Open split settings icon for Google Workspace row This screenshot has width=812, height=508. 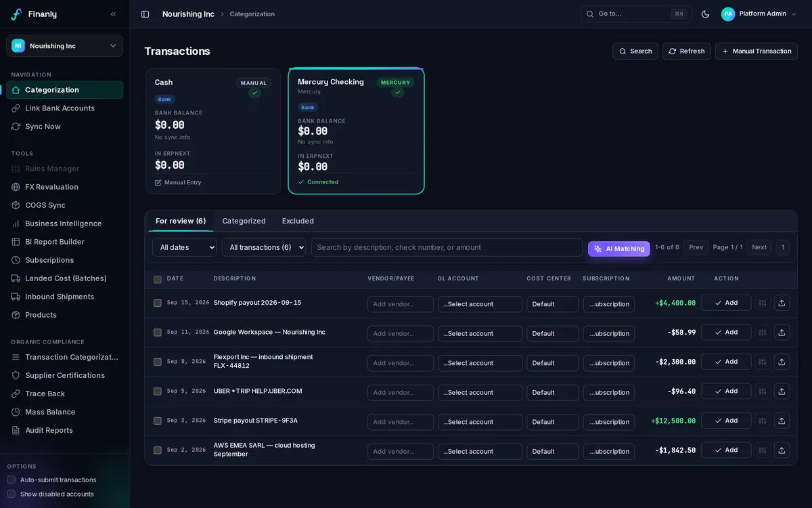763,333
